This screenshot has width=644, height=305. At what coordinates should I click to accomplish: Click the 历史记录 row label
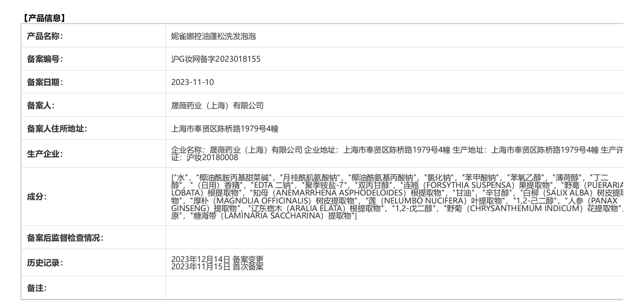pyautogui.click(x=45, y=263)
